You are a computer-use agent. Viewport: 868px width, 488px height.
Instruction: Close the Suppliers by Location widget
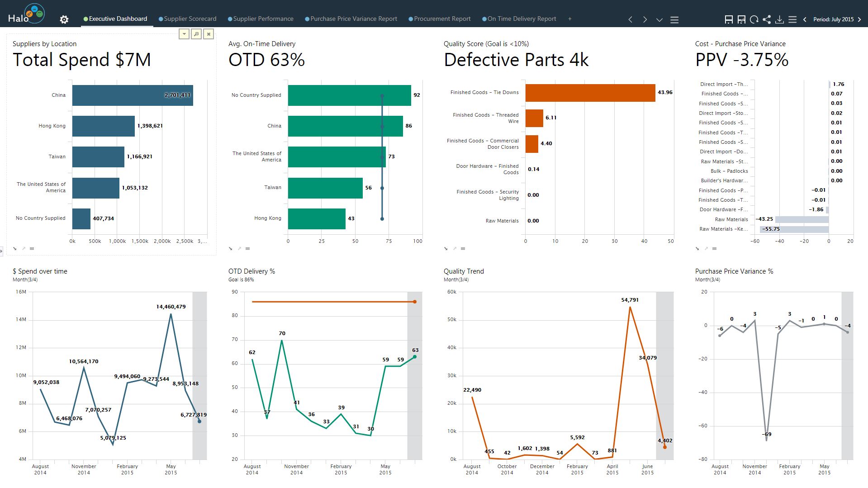point(209,34)
